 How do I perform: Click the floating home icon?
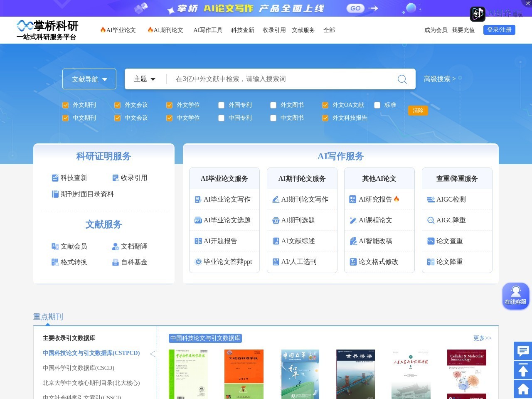tap(523, 389)
